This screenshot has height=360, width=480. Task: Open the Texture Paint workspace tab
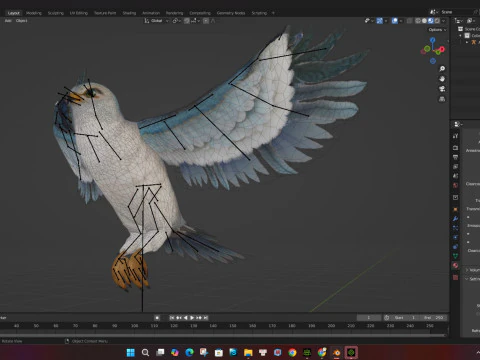point(105,13)
